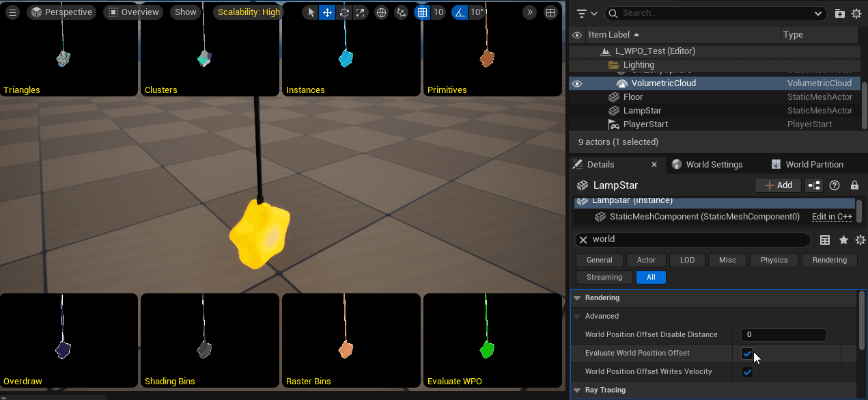
Task: Sort Outliner by Item Label column
Action: (682, 35)
